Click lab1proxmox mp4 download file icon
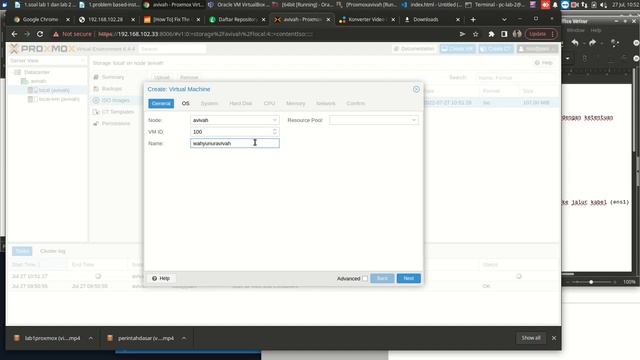Image resolution: width=640 pixels, height=360 pixels. 17,338
